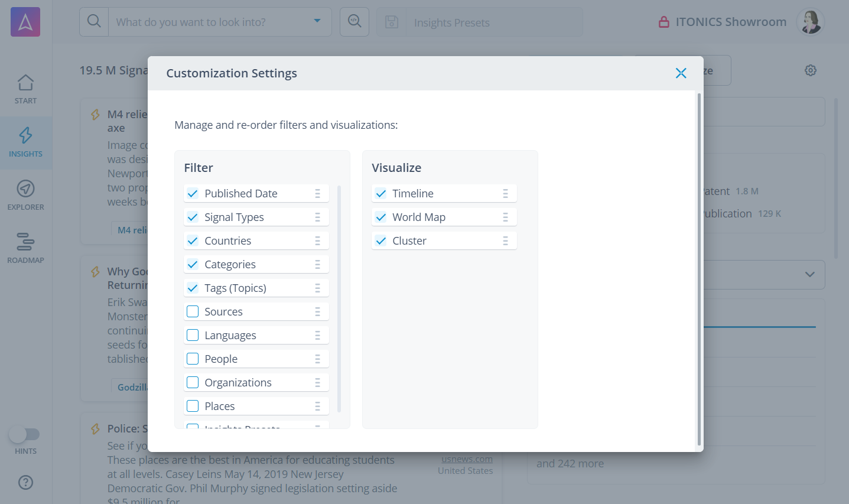Select the Insights navigation item
Image resolution: width=849 pixels, height=504 pixels.
click(x=25, y=142)
